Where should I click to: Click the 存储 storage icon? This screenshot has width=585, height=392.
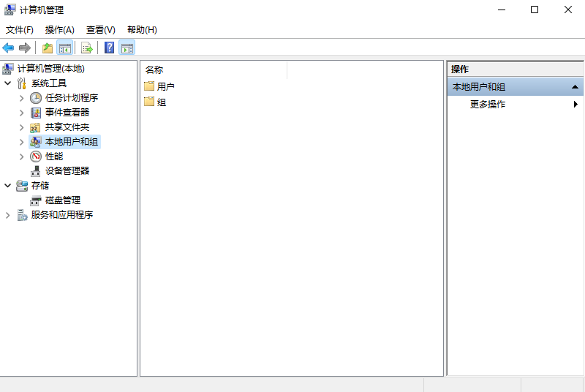point(22,186)
